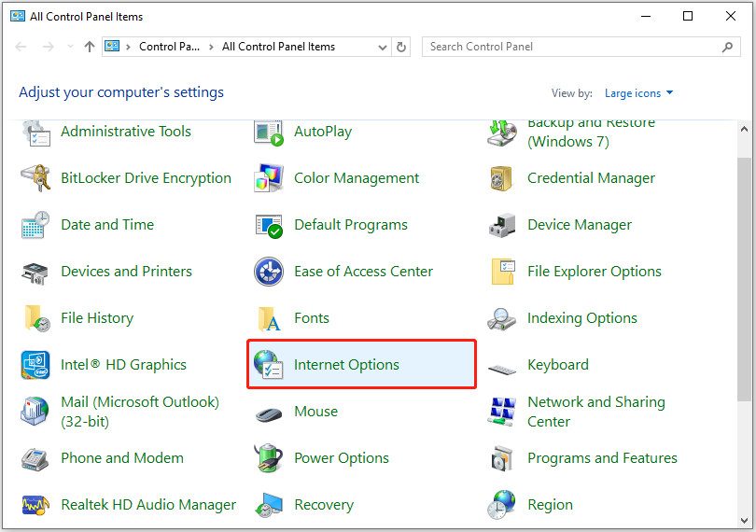Focus the Search Control Panel field
The width and height of the screenshot is (756, 532).
tap(581, 47)
